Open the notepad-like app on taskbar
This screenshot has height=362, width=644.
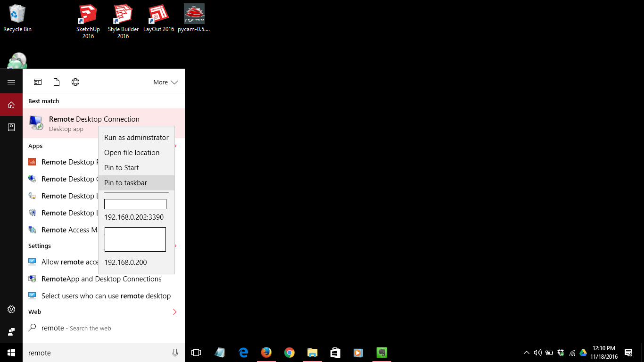point(220,353)
